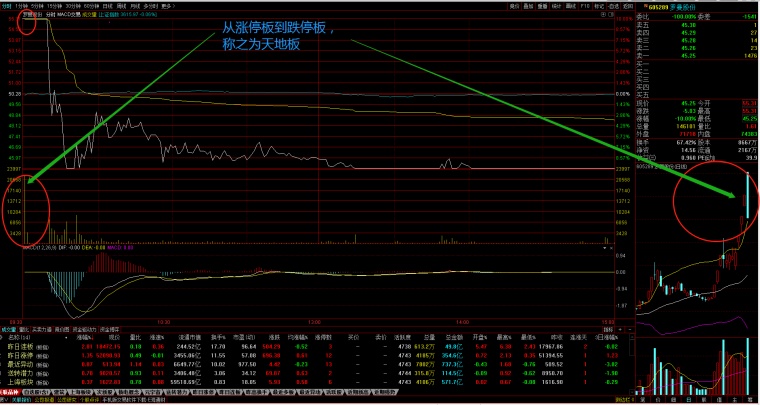Activate the 画线 drawing tool button

(571, 6)
